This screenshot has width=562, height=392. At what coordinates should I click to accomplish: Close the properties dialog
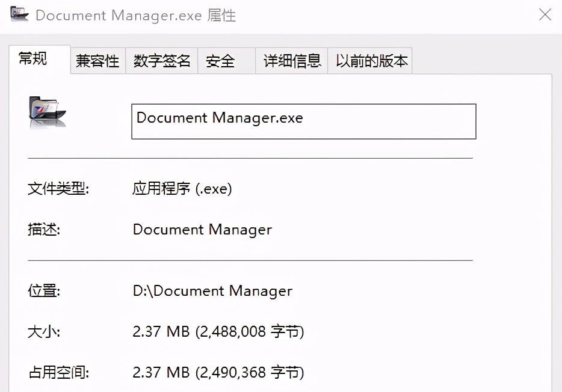coord(545,14)
